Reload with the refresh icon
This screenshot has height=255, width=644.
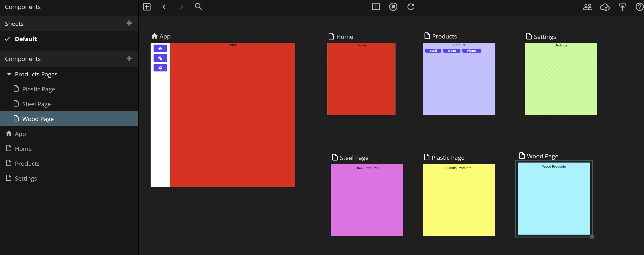tap(411, 7)
